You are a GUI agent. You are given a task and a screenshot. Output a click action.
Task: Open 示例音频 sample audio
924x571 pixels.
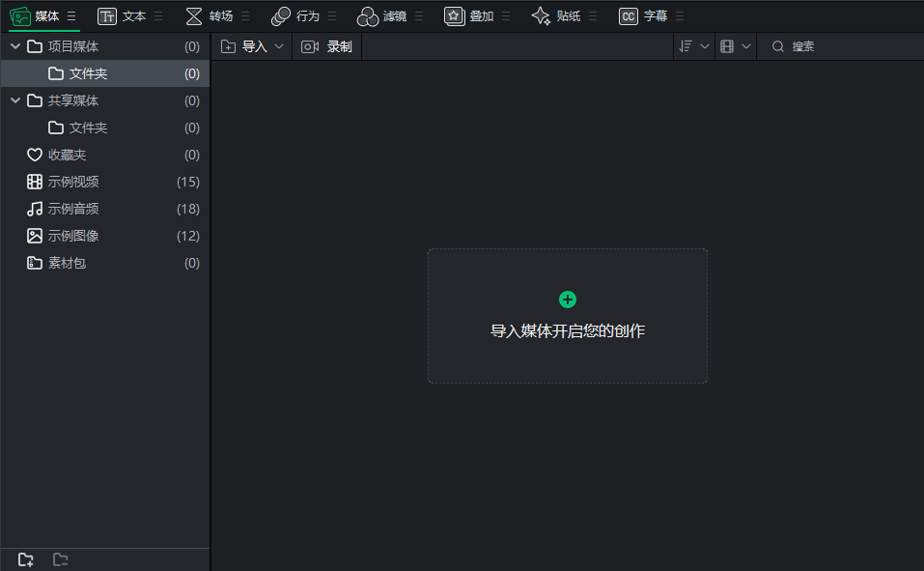pos(105,209)
